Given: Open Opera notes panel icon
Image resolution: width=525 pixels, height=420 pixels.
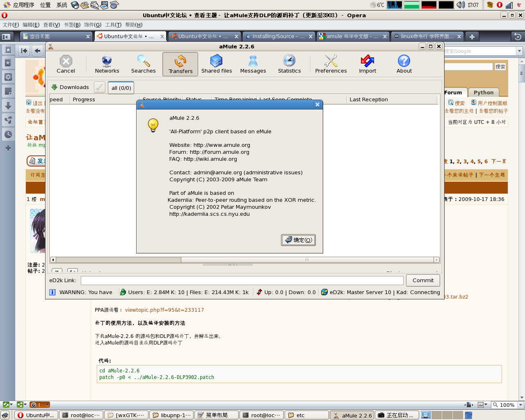Looking at the screenshot, I should 8,91.
